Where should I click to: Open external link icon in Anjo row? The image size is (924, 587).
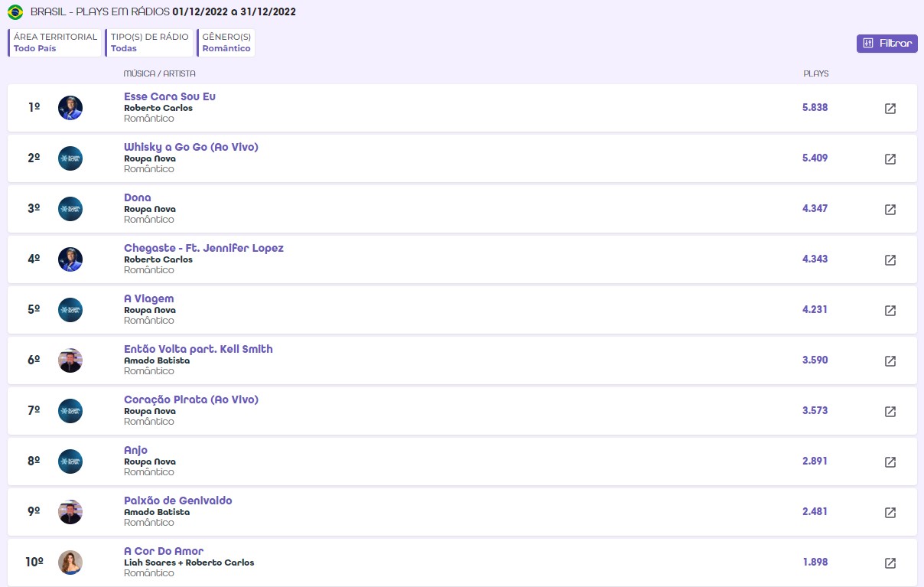[x=890, y=462]
